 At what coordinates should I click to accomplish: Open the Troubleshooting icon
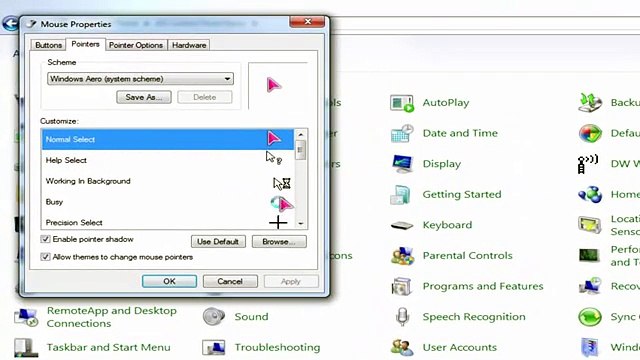pyautogui.click(x=213, y=347)
